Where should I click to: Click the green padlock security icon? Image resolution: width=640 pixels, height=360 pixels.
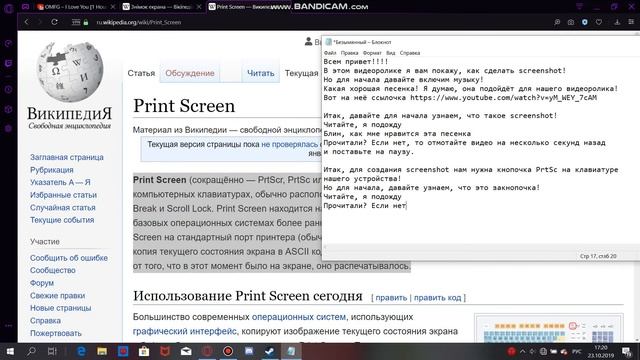[86, 22]
